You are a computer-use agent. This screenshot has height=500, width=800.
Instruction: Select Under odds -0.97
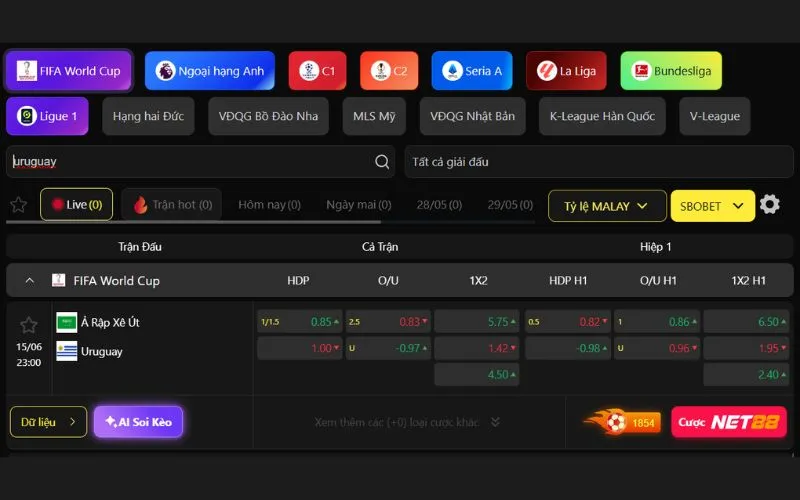(388, 348)
